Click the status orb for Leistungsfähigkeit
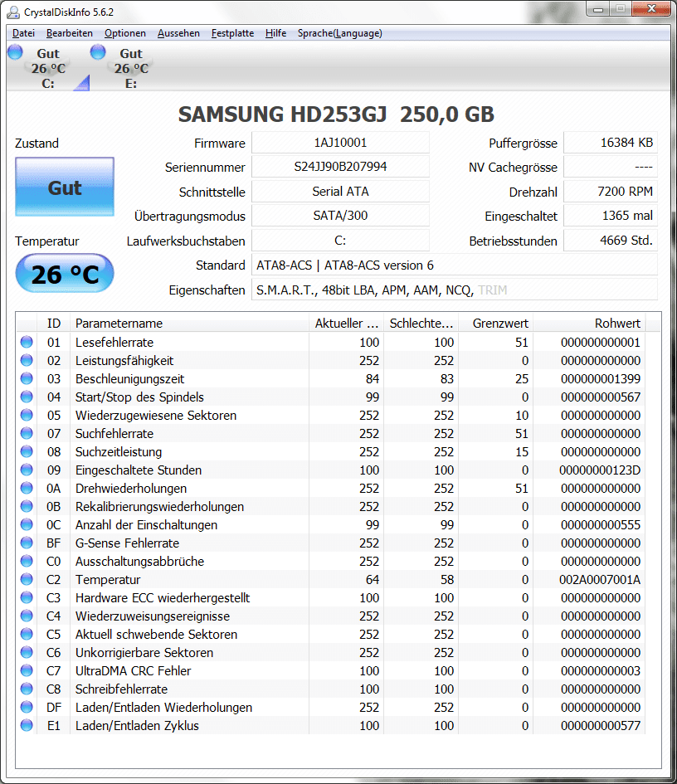The width and height of the screenshot is (677, 784). click(x=27, y=361)
